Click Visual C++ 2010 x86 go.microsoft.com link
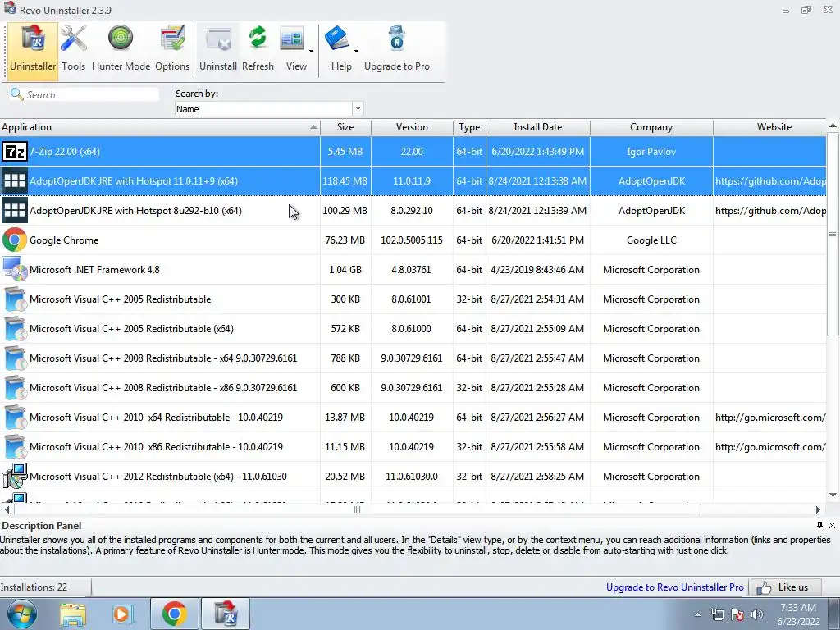 [x=770, y=447]
